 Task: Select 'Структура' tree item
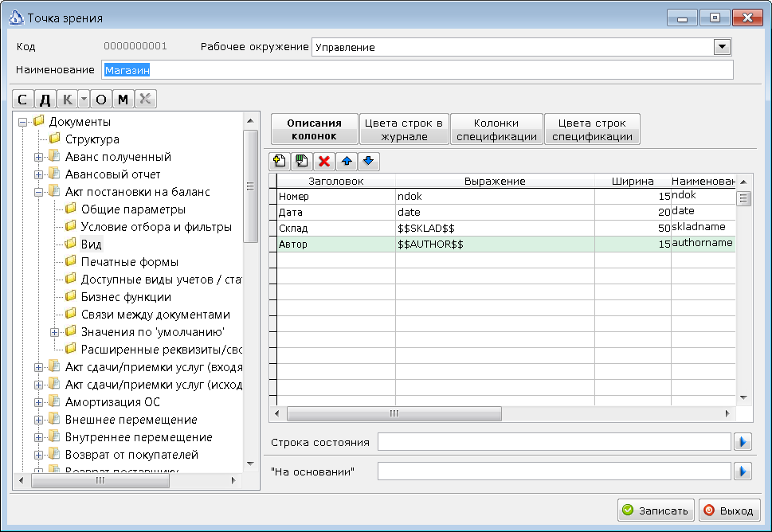[x=92, y=139]
